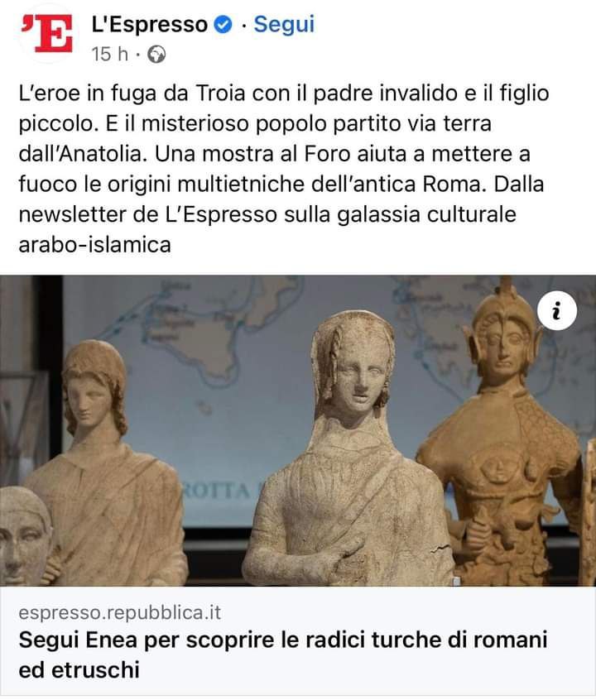Image resolution: width=596 pixels, height=700 pixels.
Task: Open the info icon on the image
Action: pyautogui.click(x=557, y=311)
